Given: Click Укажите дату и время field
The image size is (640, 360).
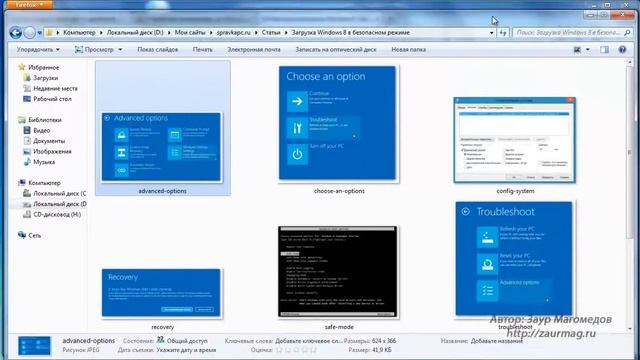Looking at the screenshot, I should (186, 350).
